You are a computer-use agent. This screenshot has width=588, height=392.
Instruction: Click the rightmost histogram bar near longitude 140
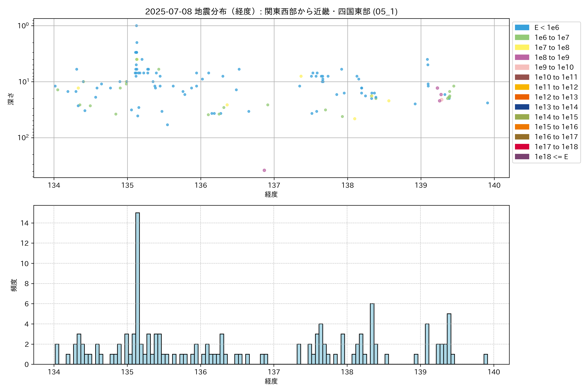(486, 359)
